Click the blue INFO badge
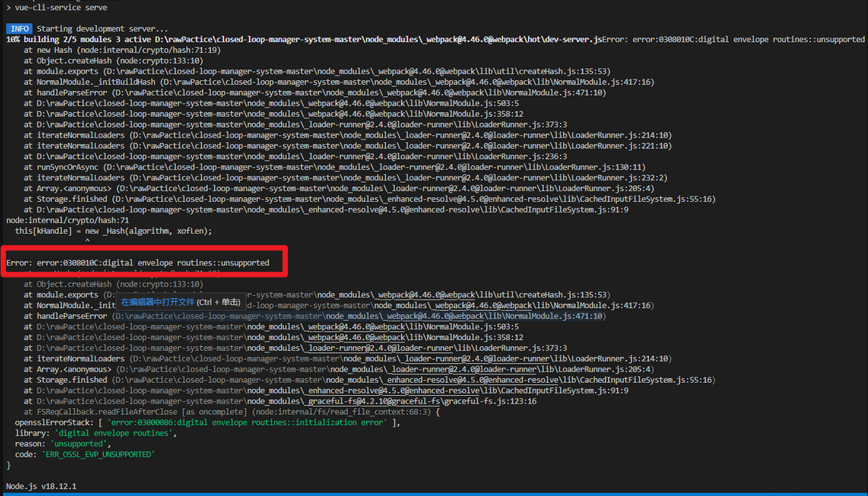Screen dimensions: 868x496 coord(19,28)
